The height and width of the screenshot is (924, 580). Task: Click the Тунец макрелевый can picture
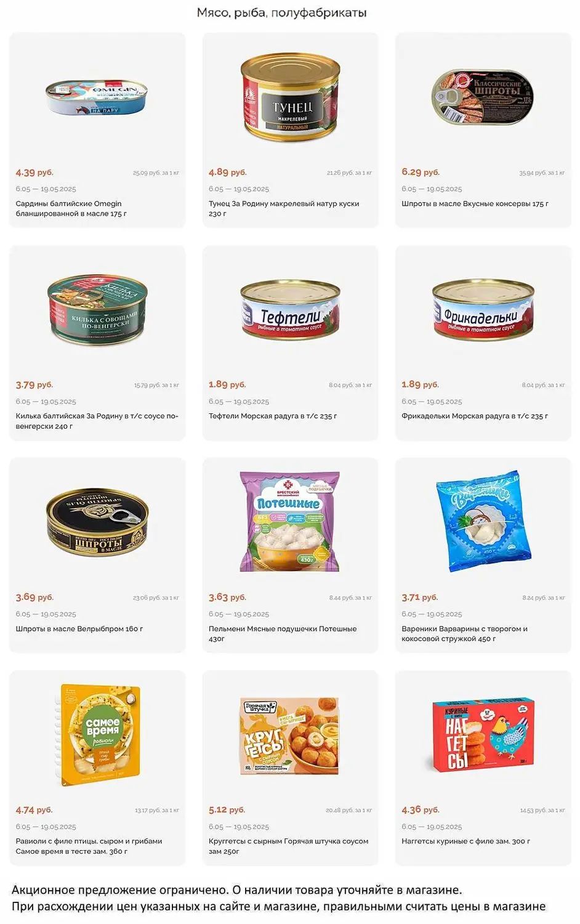point(290,96)
